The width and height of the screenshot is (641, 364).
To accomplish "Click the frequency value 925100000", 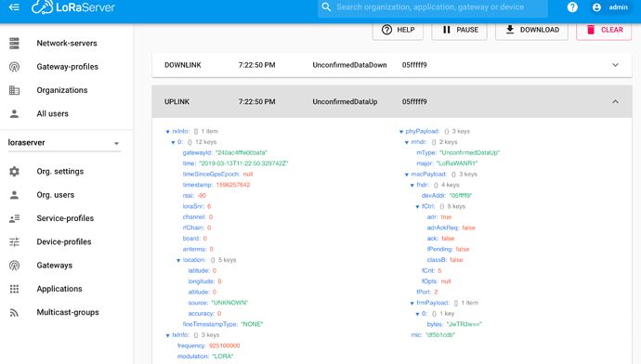I will (225, 345).
